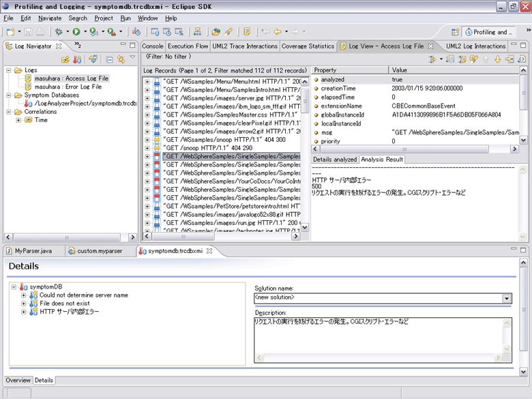Screen dimensions: 532x399
Task: Click the XML brackets icon in Log View toolbar
Action: [522, 59]
